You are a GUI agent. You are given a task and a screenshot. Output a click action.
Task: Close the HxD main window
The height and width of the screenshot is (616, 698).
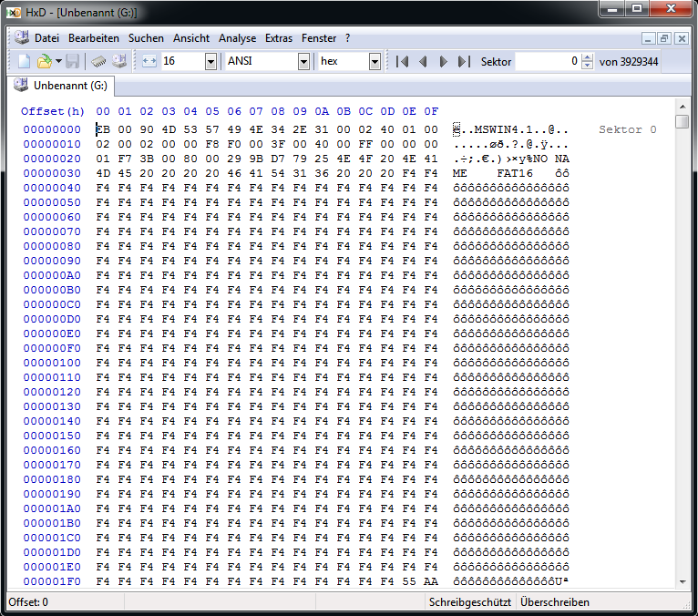(x=672, y=8)
